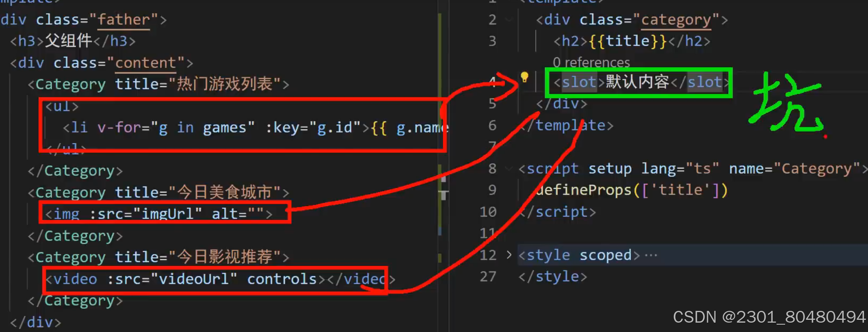Viewport: 868px width, 332px height.
Task: Click line number 27 in the gutter
Action: tap(488, 277)
